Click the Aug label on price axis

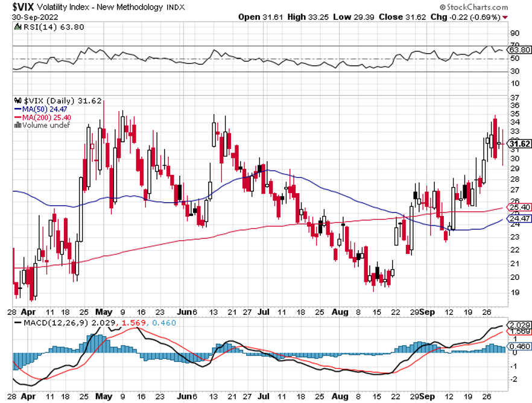coord(340,312)
